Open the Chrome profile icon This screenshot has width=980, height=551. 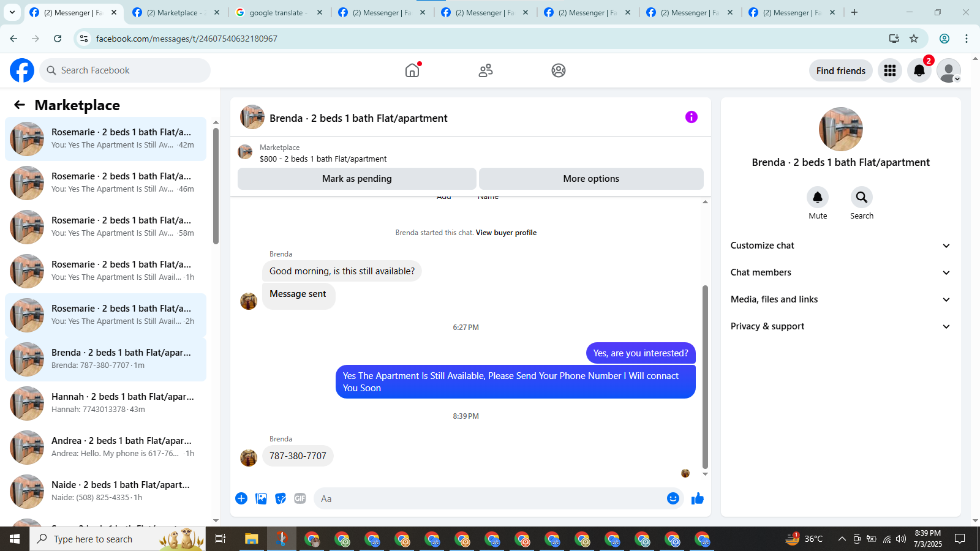[x=944, y=39]
